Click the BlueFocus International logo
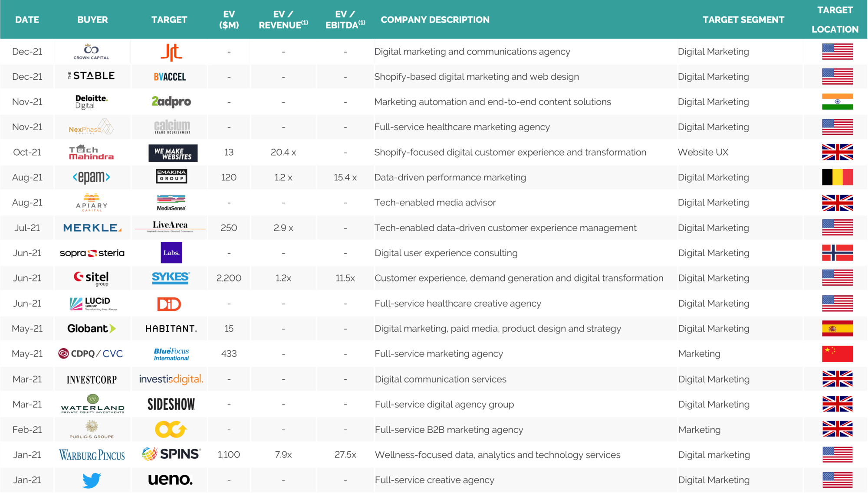This screenshot has height=496, width=868. 171,354
